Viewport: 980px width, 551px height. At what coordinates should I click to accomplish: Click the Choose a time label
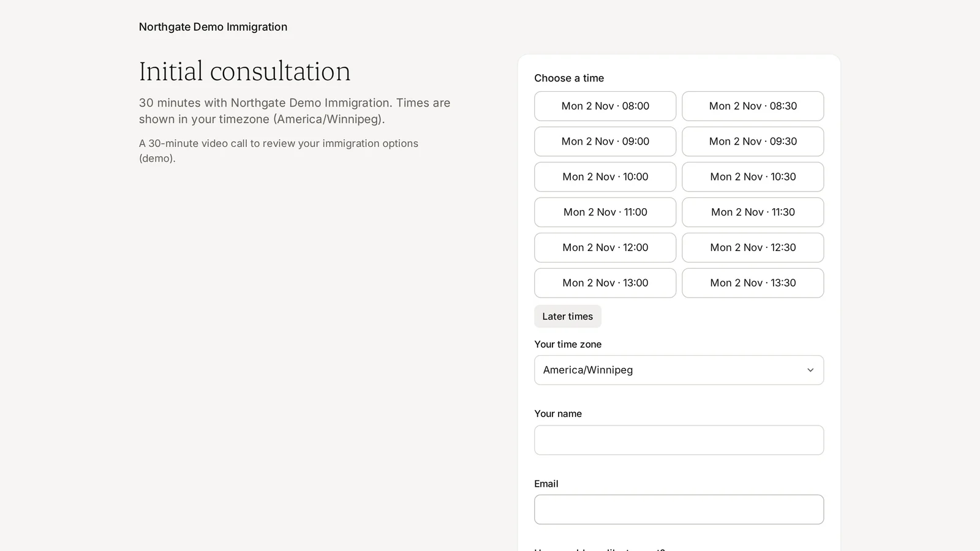click(569, 78)
